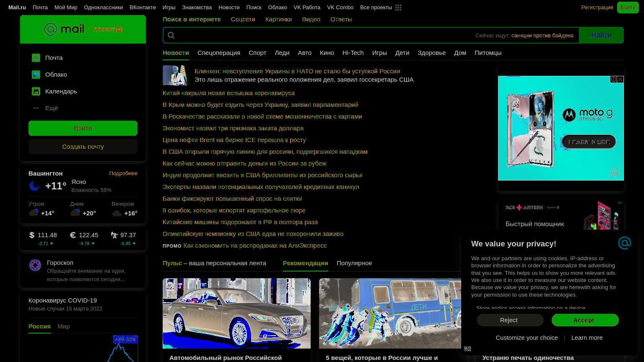Open Мой Мир in top navigation
This screenshot has height=362, width=644.
[66, 8]
